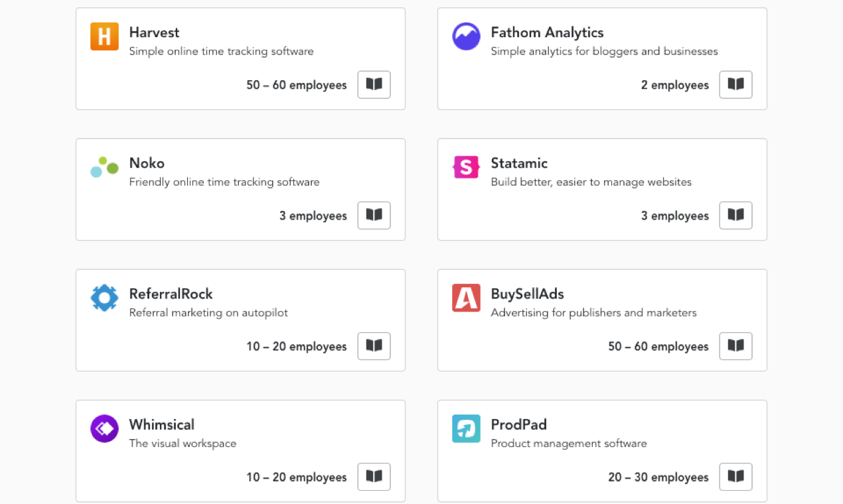Screen dimensions: 843x504
Task: Open the Statamic company card
Action: click(602, 189)
